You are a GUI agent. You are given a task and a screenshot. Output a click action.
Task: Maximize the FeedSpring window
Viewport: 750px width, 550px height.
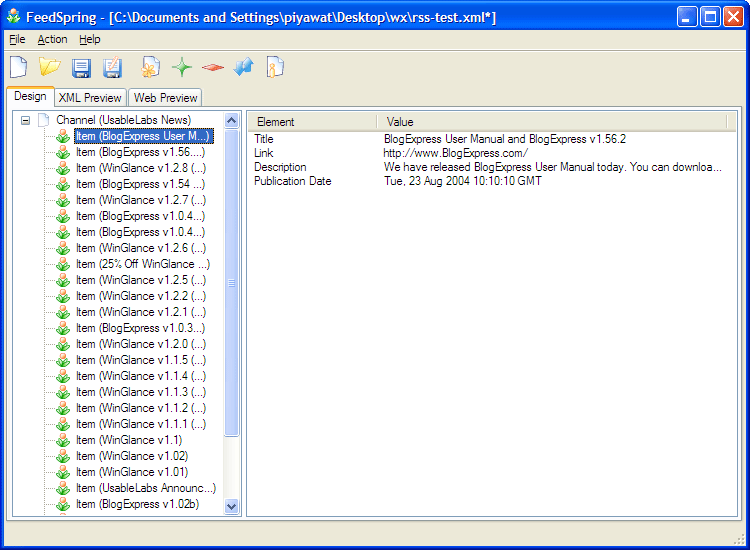(x=710, y=17)
